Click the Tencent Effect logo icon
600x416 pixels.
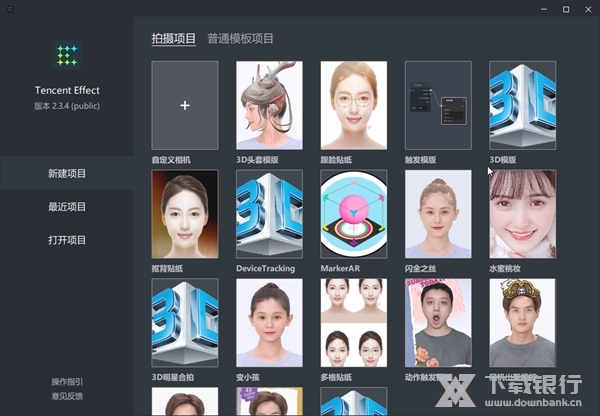coord(67,55)
